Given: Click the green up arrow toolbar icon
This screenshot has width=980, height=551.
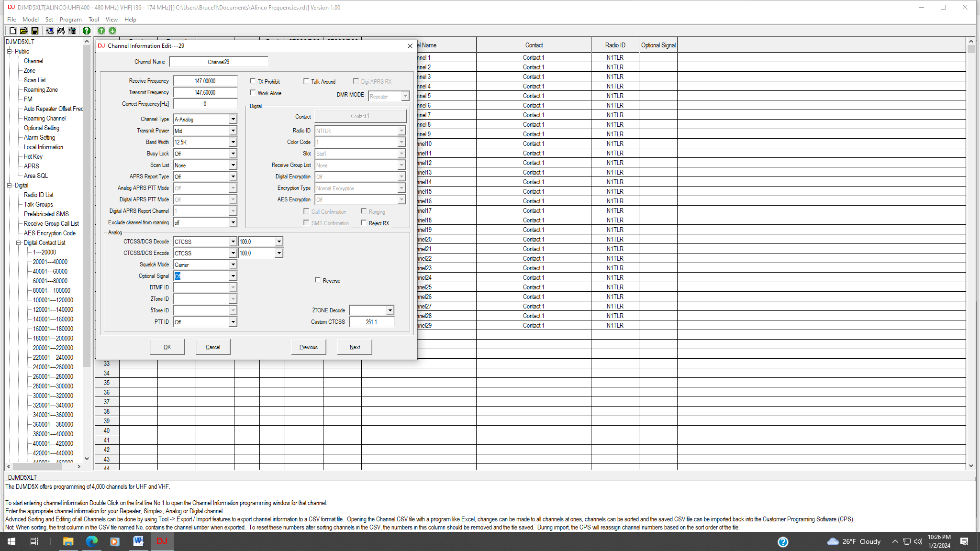Looking at the screenshot, I should pos(101,31).
